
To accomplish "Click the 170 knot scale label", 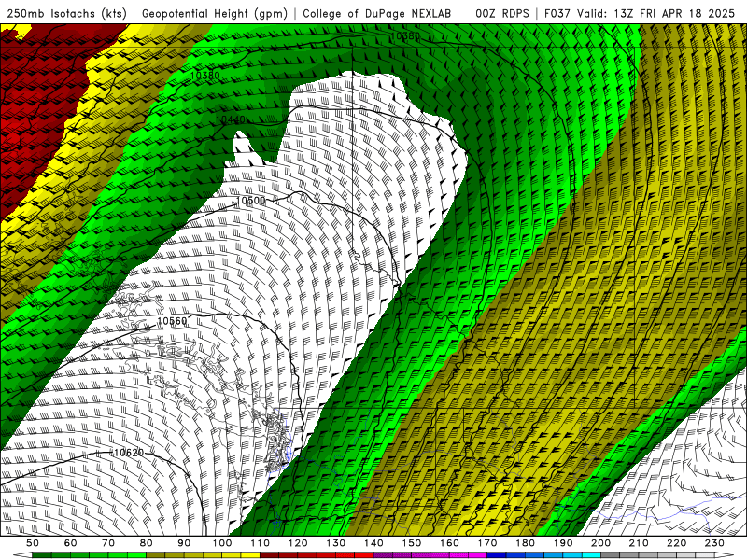I will coord(487,543).
